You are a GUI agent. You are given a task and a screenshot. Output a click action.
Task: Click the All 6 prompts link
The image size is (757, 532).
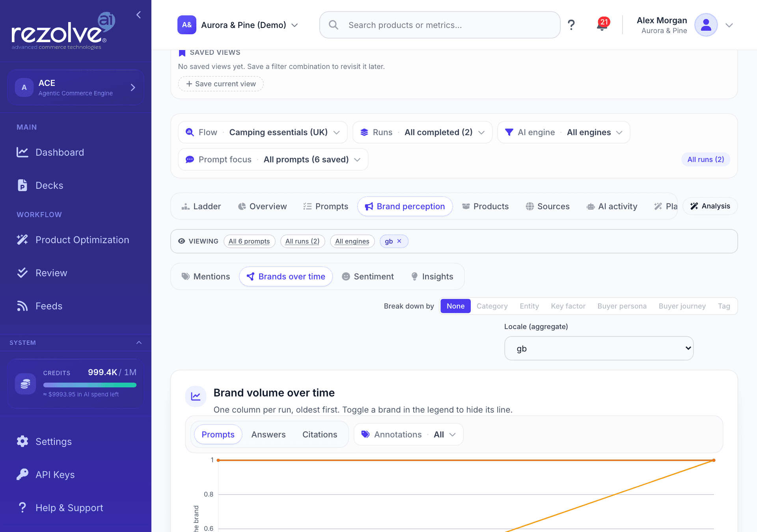click(x=249, y=241)
